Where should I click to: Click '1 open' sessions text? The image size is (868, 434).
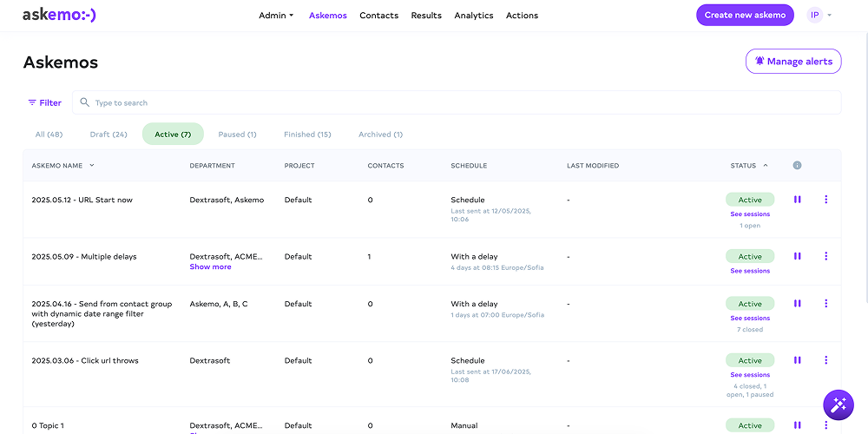[750, 226]
